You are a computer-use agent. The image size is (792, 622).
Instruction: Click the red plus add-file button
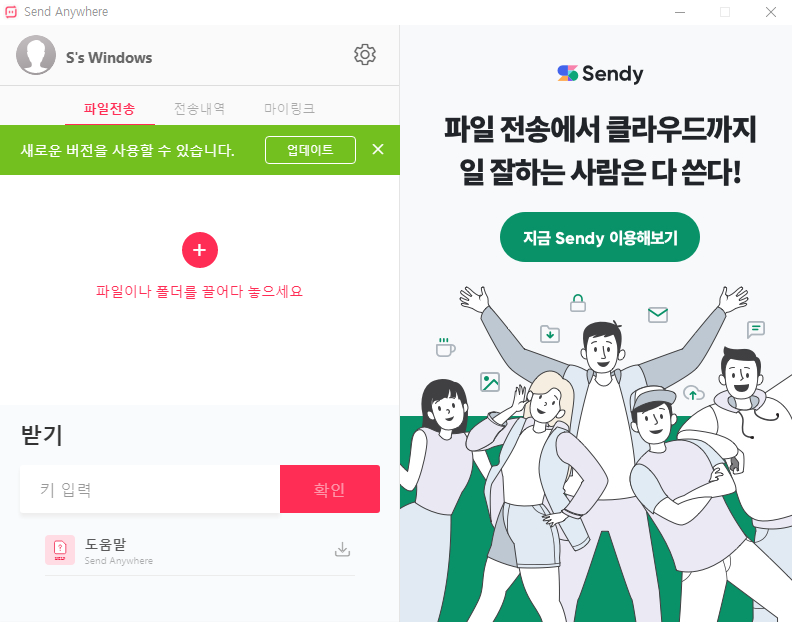coord(200,250)
